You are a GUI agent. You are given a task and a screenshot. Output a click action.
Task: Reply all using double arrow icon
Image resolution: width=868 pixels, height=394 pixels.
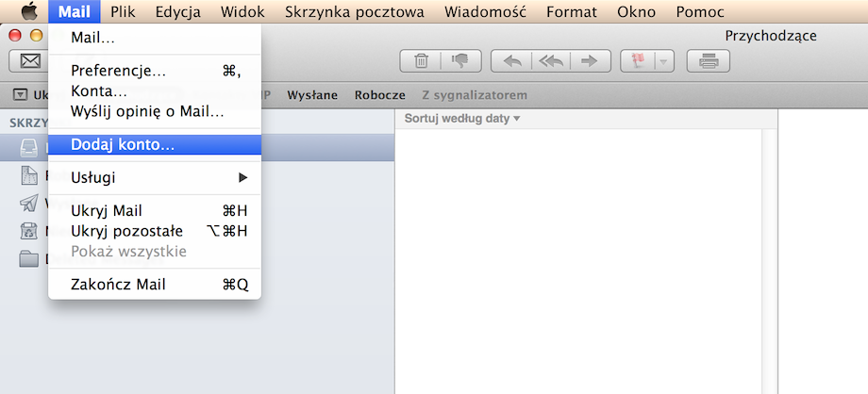tap(551, 61)
